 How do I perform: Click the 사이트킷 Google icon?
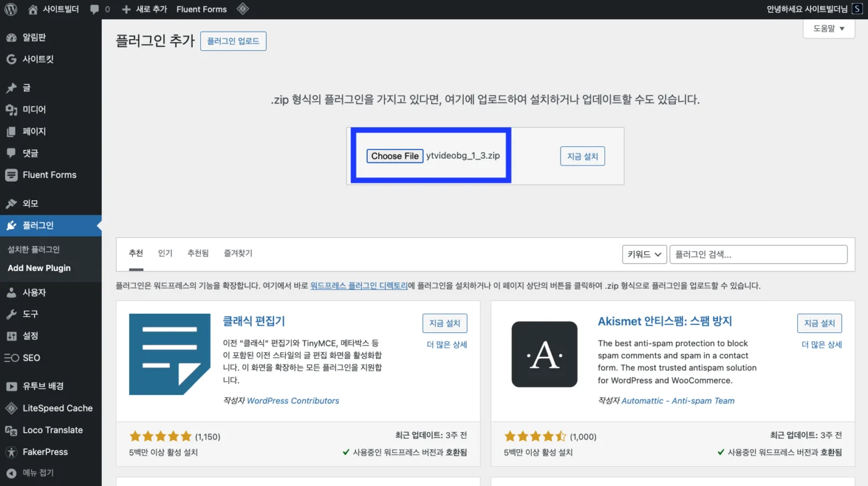[11, 60]
